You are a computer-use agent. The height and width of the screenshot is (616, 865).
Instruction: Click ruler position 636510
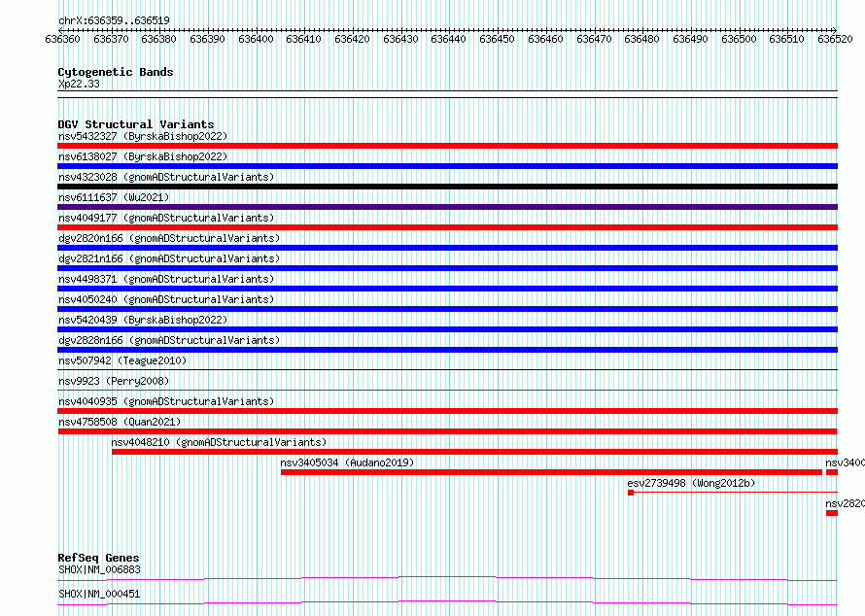786,39
